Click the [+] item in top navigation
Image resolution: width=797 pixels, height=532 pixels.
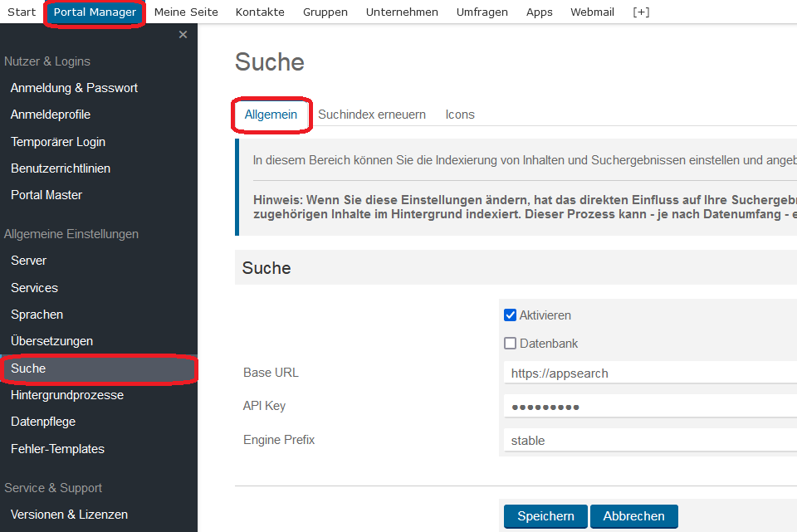[641, 12]
